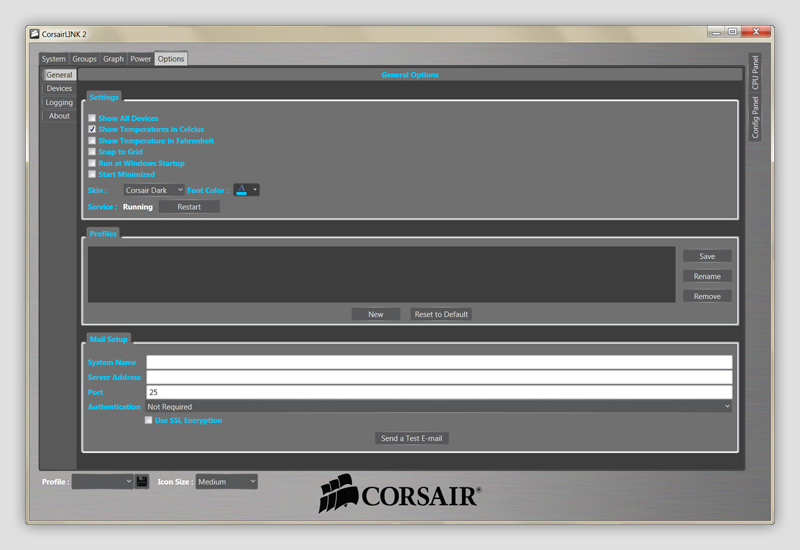
Task: Click the Server Address input field
Action: [x=439, y=377]
